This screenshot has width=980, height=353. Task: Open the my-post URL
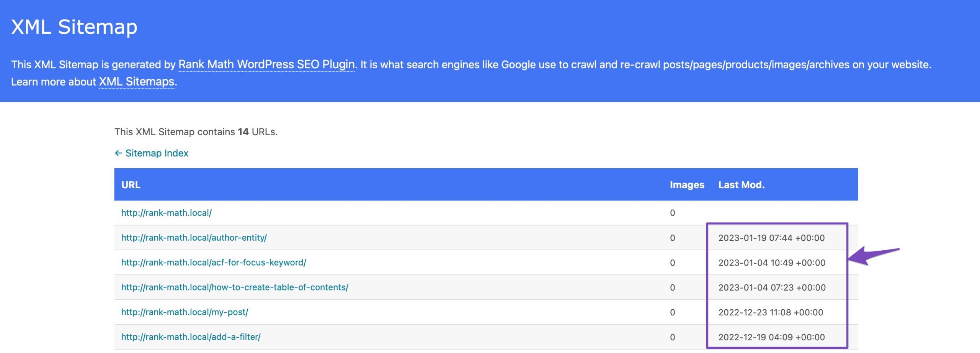185,312
